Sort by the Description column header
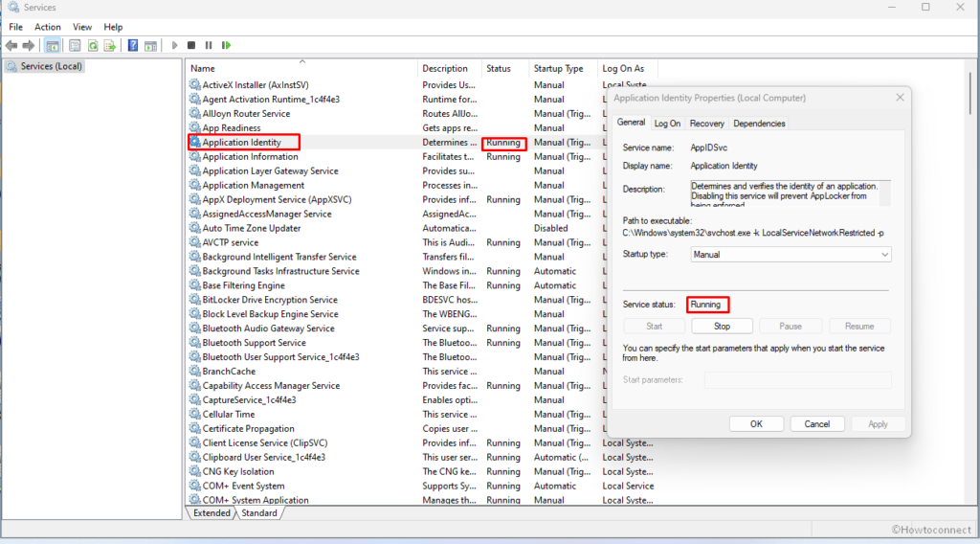Screen dimensions: 980x544 [x=450, y=68]
